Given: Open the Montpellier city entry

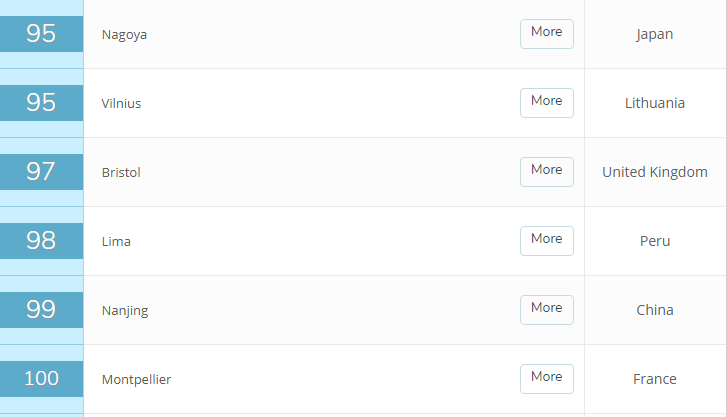Looking at the screenshot, I should tap(137, 380).
